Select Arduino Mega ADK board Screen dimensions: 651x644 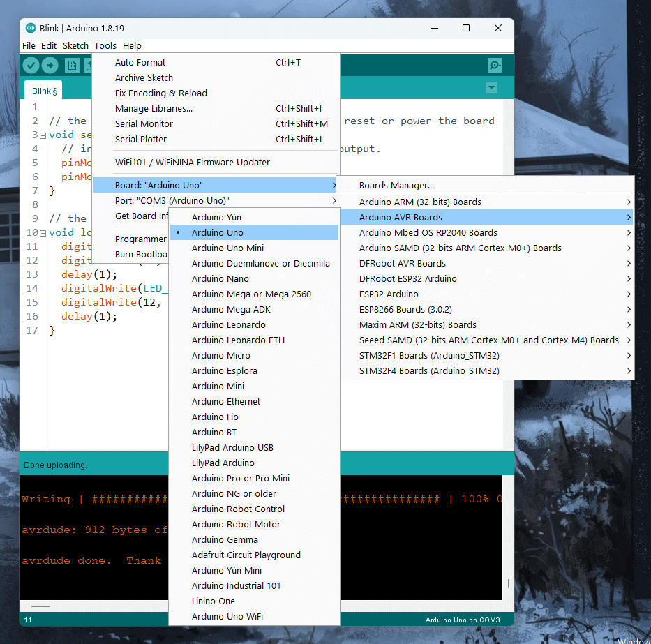coord(254,309)
